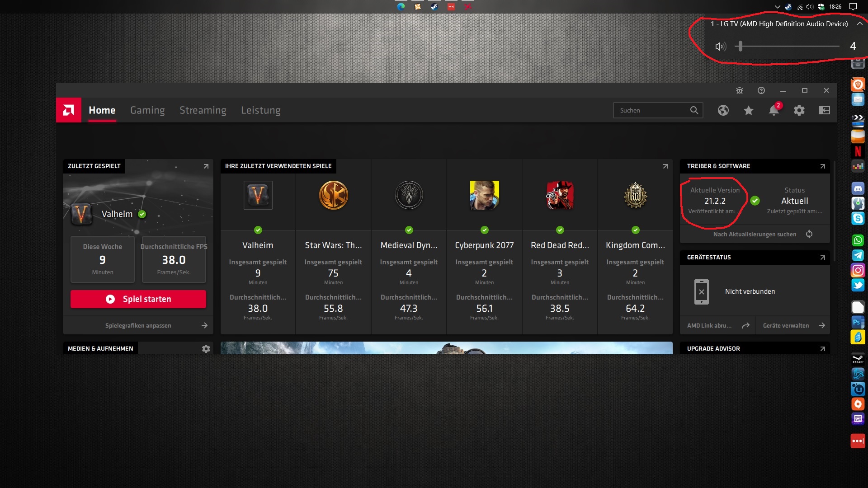Open Medien & Aufnehmen settings gear

[x=206, y=349]
